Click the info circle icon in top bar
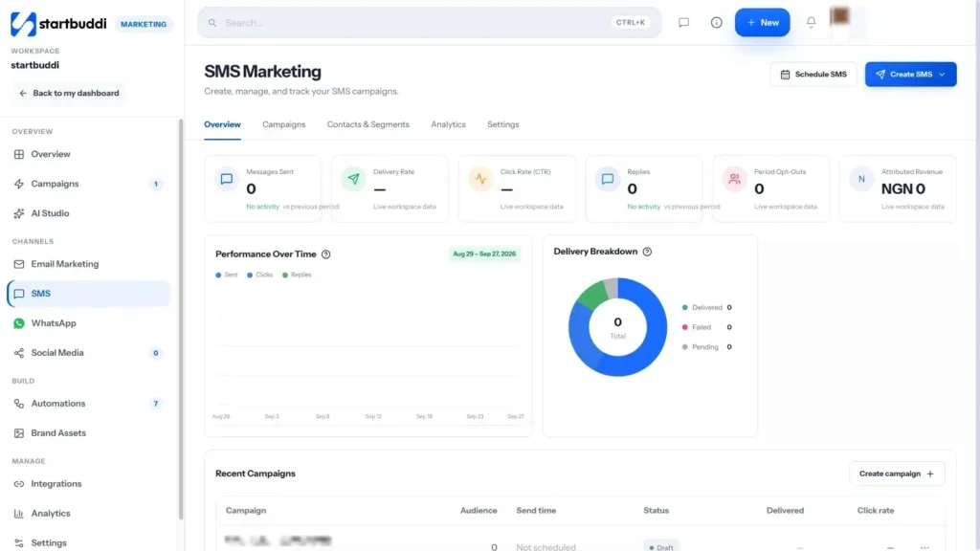 pyautogui.click(x=716, y=23)
